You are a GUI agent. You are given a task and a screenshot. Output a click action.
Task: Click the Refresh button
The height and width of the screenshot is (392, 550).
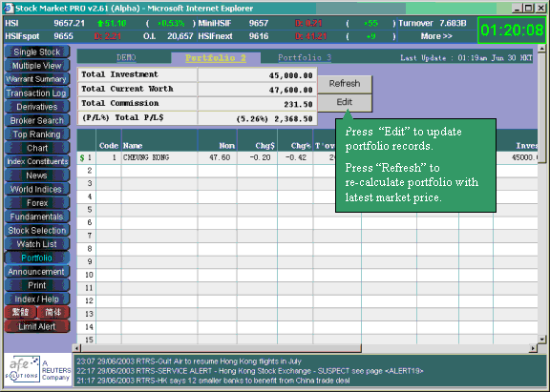pos(345,84)
